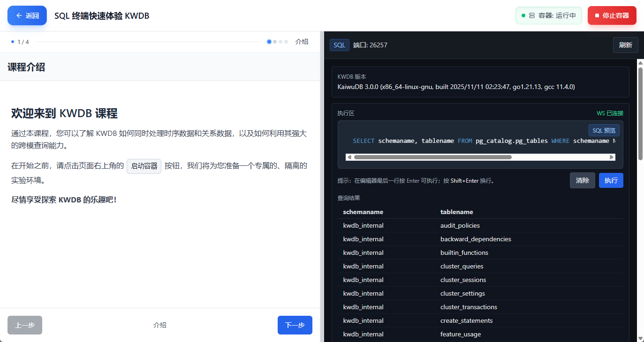Screen dimensions: 644x342
Task: Select the cluster_queries cell
Action: (x=462, y=266)
